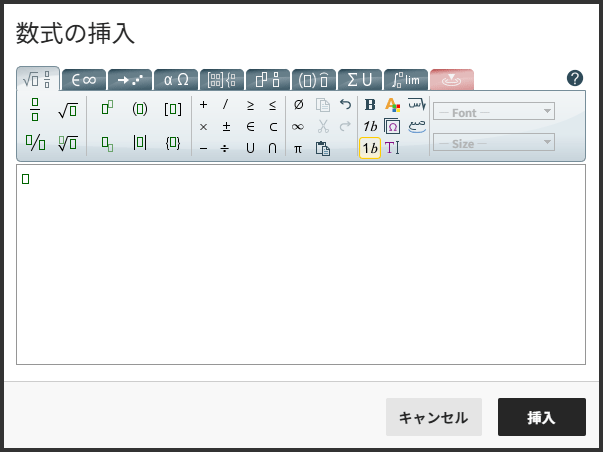
Task: Click the paste clipboard icon
Action: pos(322,148)
